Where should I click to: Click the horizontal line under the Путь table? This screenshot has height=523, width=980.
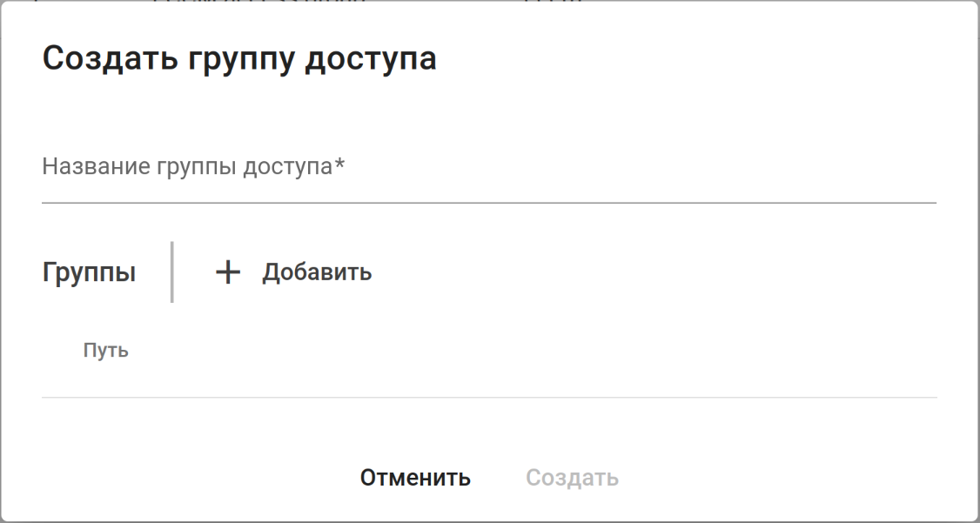click(487, 398)
